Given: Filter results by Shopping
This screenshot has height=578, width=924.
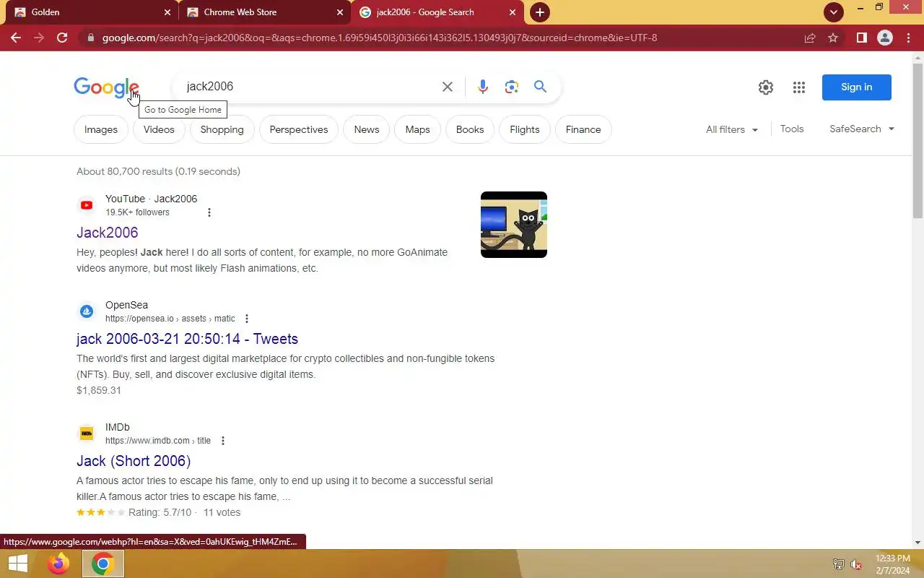Looking at the screenshot, I should pyautogui.click(x=222, y=129).
